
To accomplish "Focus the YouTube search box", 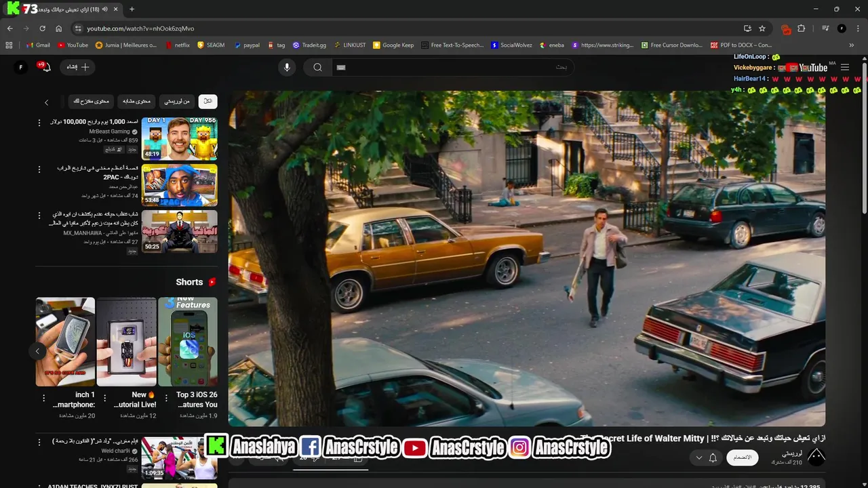I will tap(452, 67).
